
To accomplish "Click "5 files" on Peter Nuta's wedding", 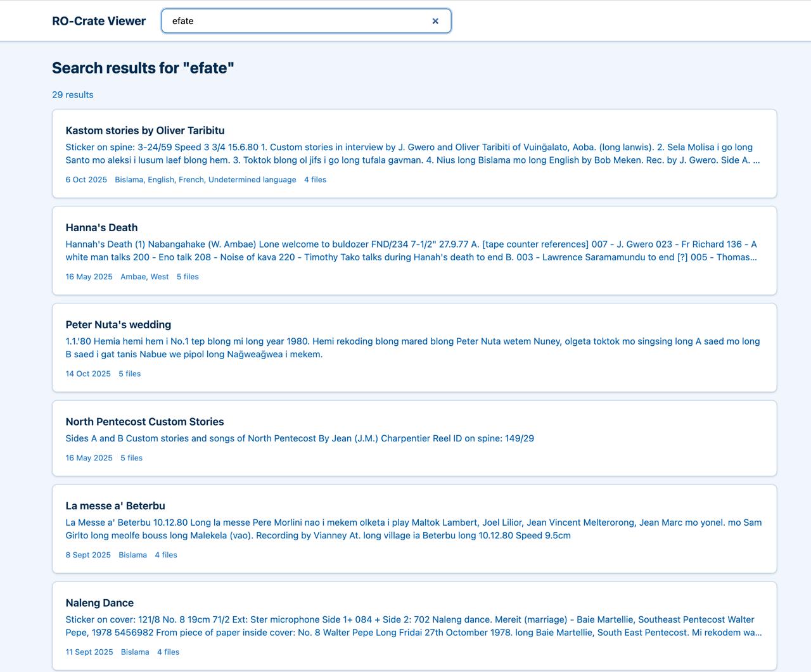I will coord(129,374).
